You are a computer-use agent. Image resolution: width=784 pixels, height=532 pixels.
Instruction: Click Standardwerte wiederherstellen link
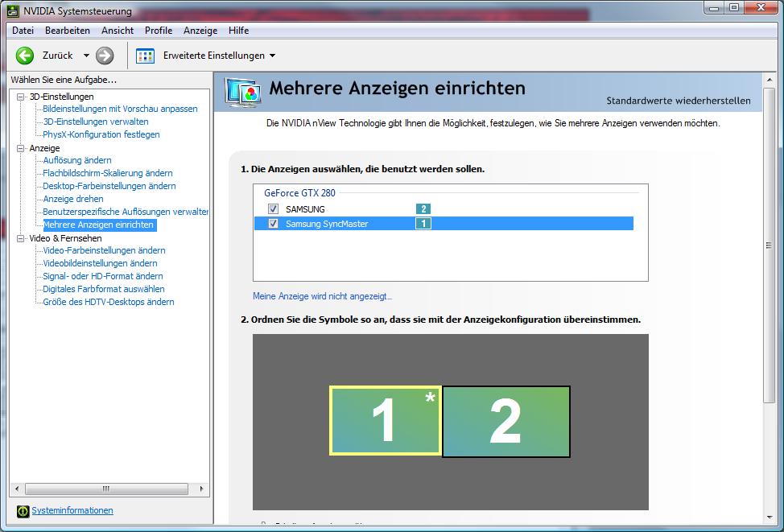pyautogui.click(x=679, y=101)
